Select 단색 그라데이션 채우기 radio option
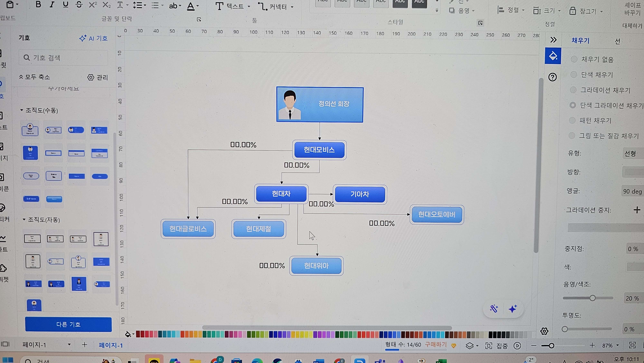Viewport: 644px width, 363px height. pos(573,105)
